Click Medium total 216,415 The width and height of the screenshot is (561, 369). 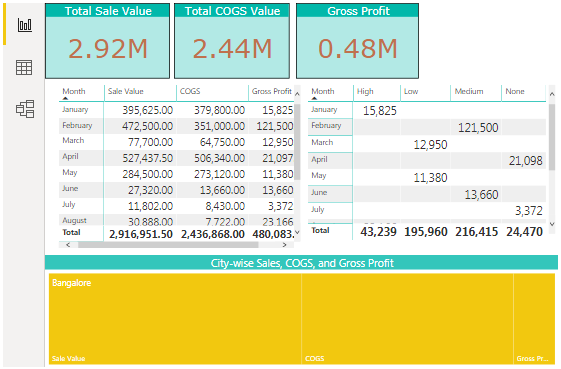click(x=477, y=232)
